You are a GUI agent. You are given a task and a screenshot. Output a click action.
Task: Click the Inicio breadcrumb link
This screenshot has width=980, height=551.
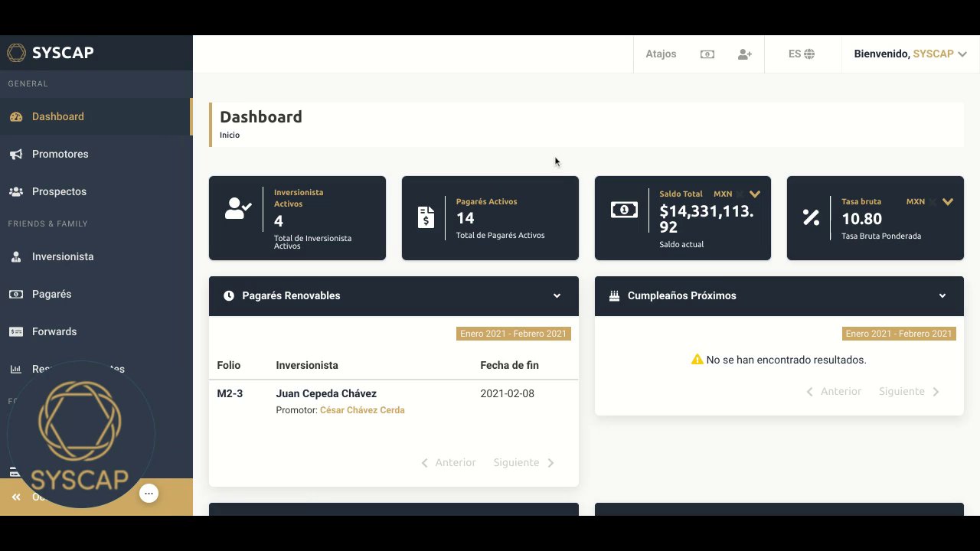coord(230,135)
